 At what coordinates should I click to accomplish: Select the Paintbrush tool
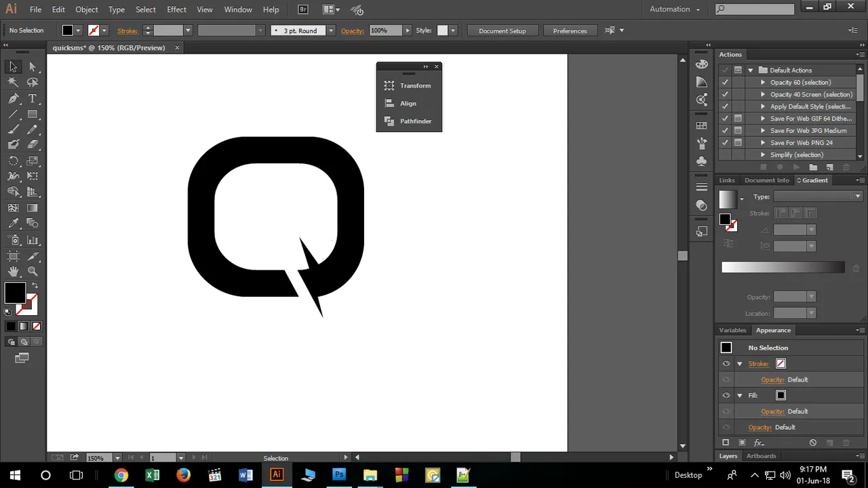13,129
